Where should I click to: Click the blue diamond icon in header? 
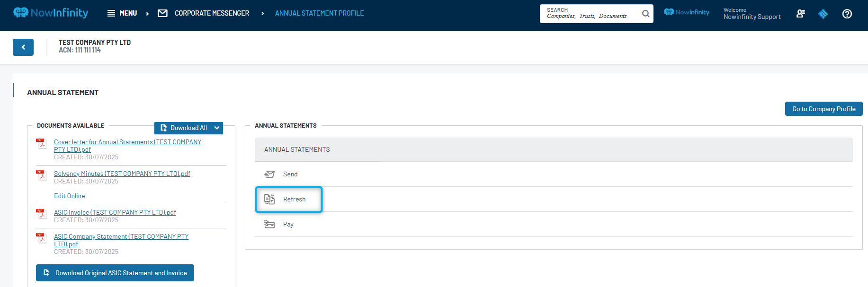click(x=823, y=14)
